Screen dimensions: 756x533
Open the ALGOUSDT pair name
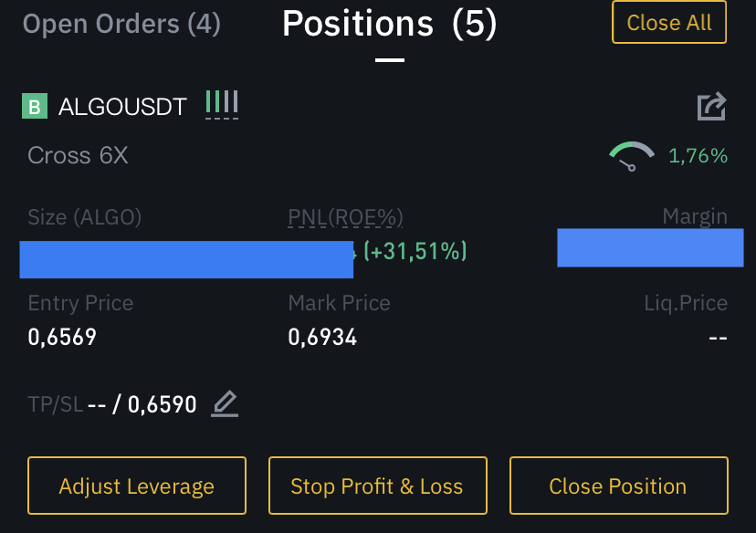(122, 107)
